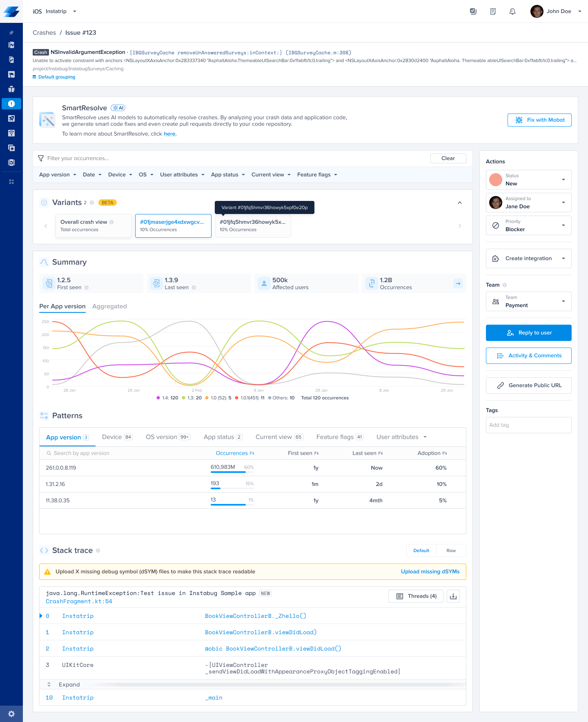
Task: Open the Feature flags filter dropdown
Action: point(317,175)
